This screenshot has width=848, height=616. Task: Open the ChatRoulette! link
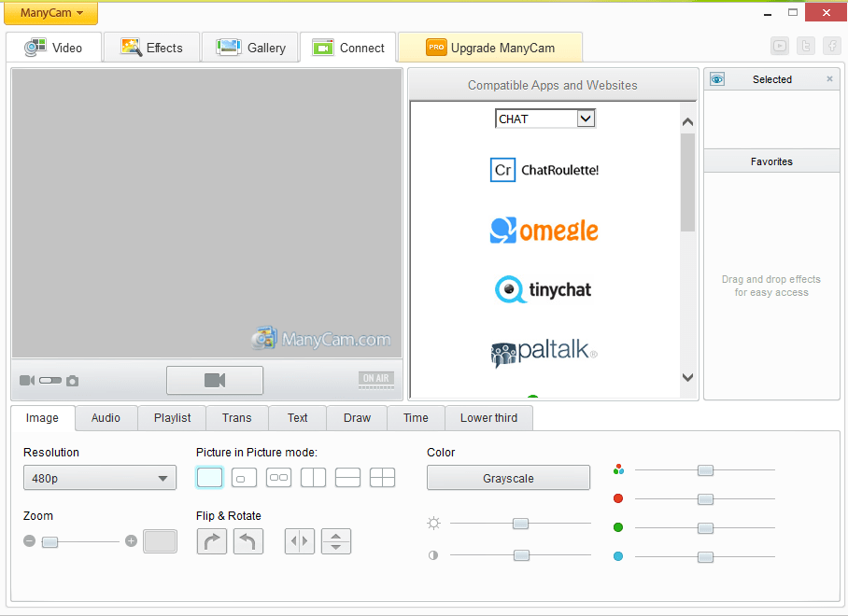click(544, 170)
